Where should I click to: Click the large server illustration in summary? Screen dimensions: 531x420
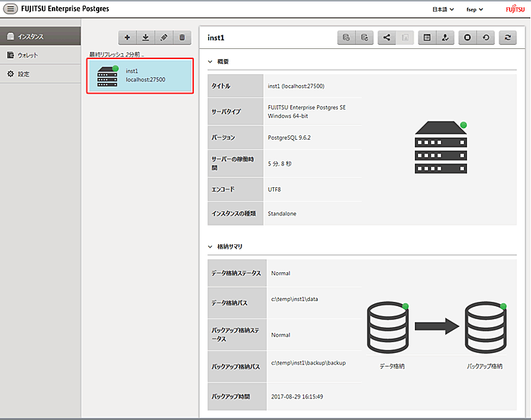(x=441, y=148)
